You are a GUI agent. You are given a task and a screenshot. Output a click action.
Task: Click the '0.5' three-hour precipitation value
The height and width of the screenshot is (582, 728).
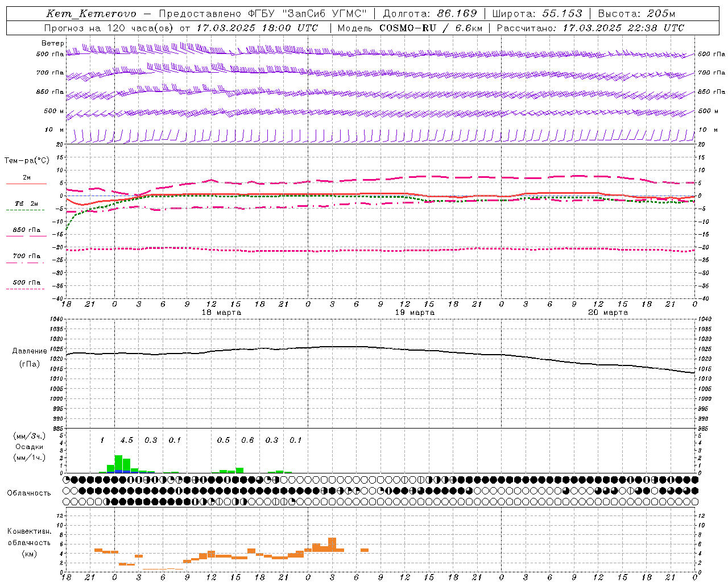[224, 440]
